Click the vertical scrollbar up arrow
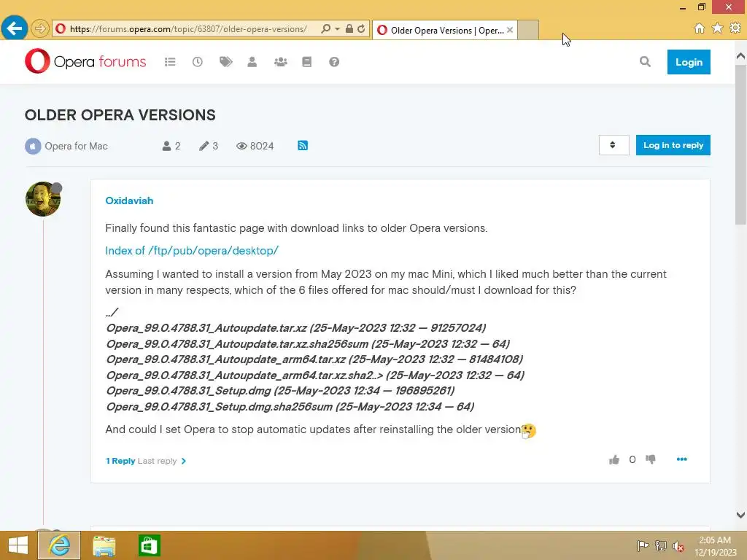Viewport: 747px width, 560px height. pos(740,56)
